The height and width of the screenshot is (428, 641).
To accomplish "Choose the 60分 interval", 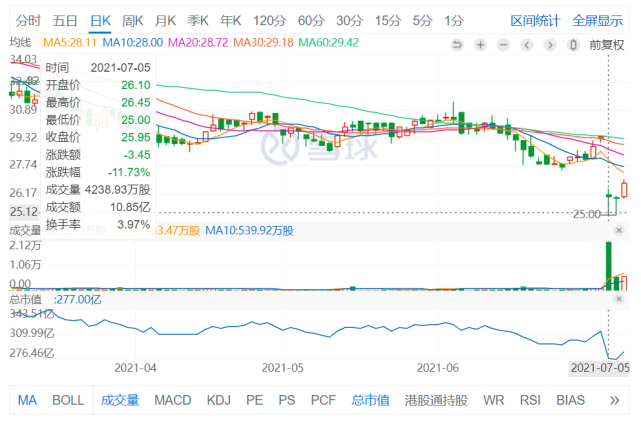I will click(x=312, y=20).
